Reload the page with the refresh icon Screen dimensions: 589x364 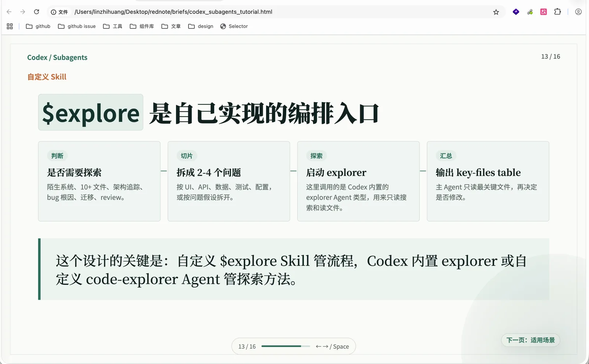(x=36, y=12)
